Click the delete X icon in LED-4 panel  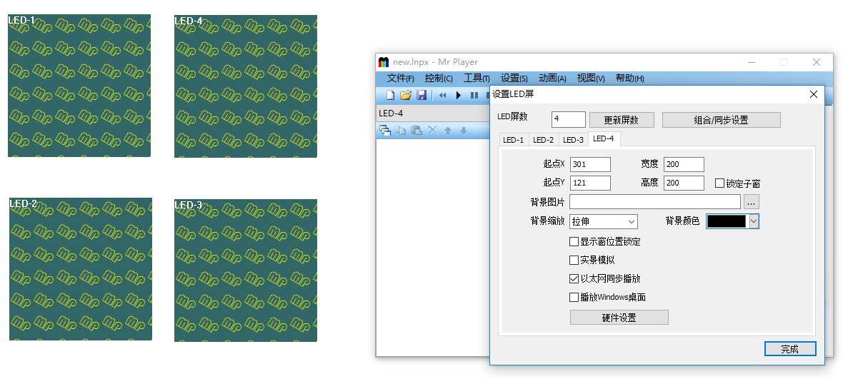tap(432, 130)
